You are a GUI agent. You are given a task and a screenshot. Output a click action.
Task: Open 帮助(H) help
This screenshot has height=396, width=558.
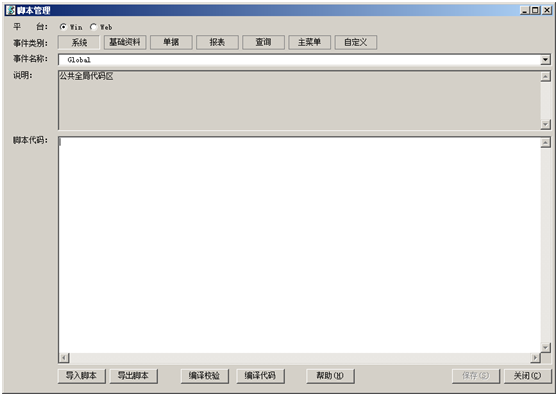click(330, 376)
